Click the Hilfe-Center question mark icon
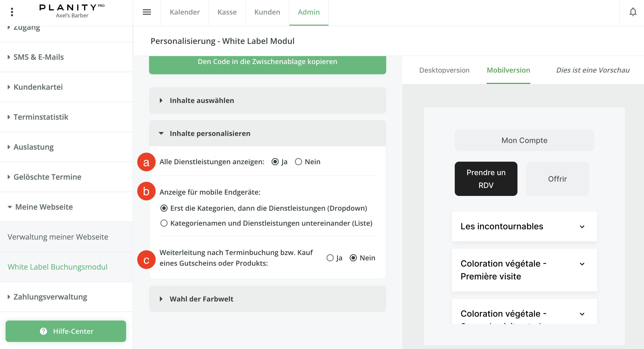Image resolution: width=644 pixels, height=349 pixels. tap(43, 331)
